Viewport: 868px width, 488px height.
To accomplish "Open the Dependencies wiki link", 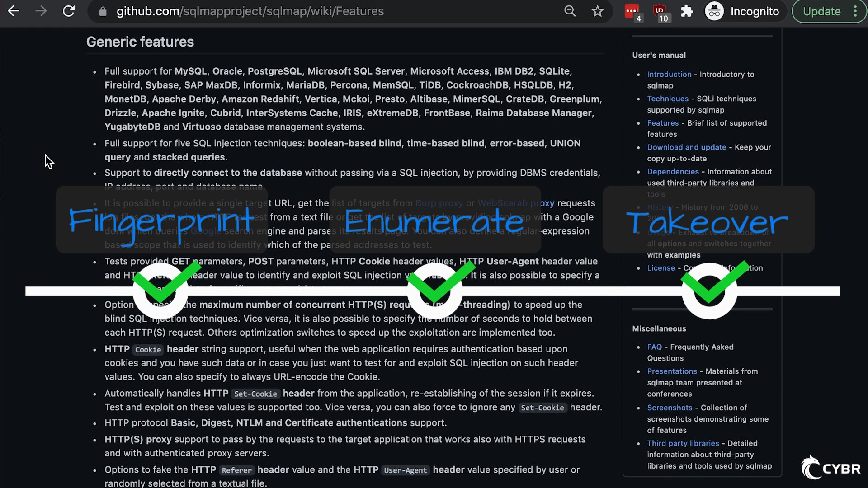I will coord(673,172).
